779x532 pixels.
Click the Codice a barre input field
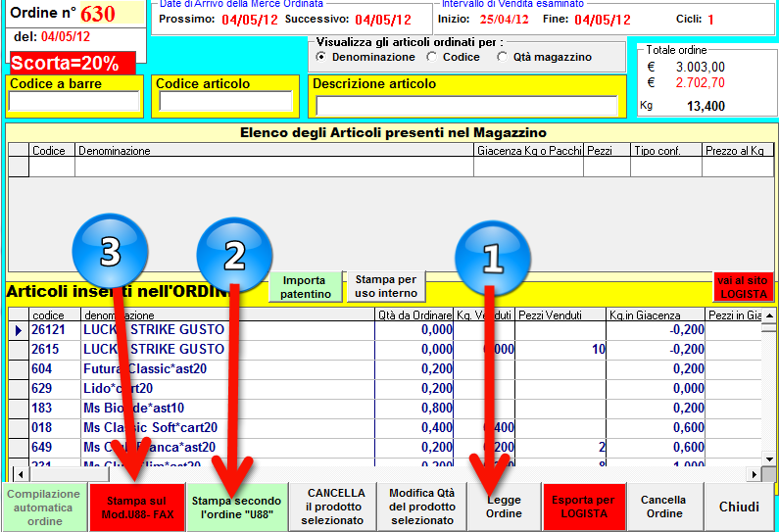pos(74,101)
